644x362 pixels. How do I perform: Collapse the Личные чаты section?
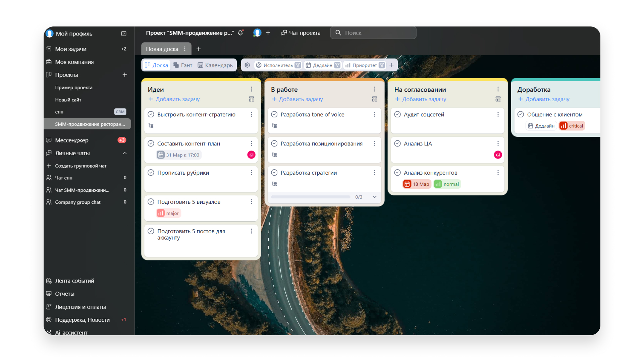(125, 153)
